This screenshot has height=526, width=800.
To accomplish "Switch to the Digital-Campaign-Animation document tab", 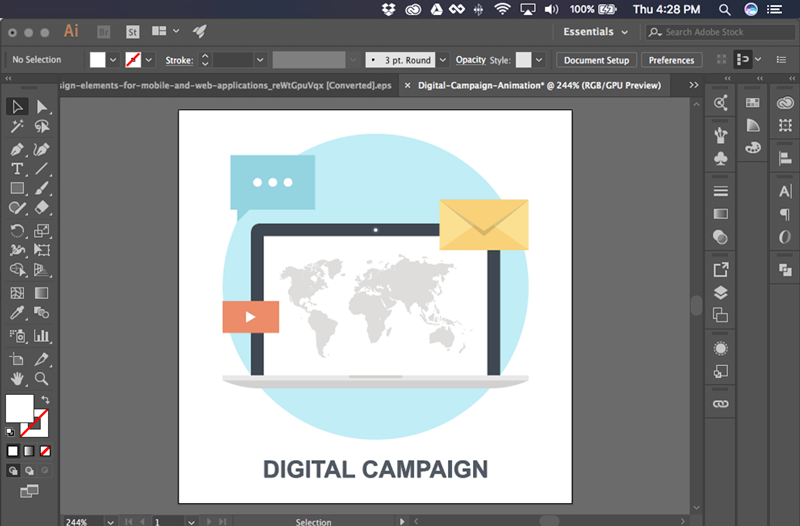I will pyautogui.click(x=539, y=86).
